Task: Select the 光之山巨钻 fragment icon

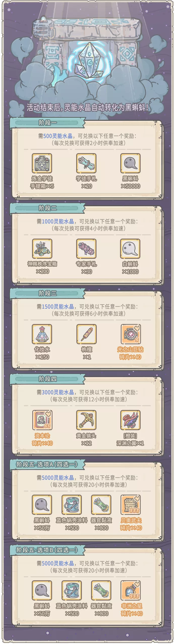Action: 131,334
